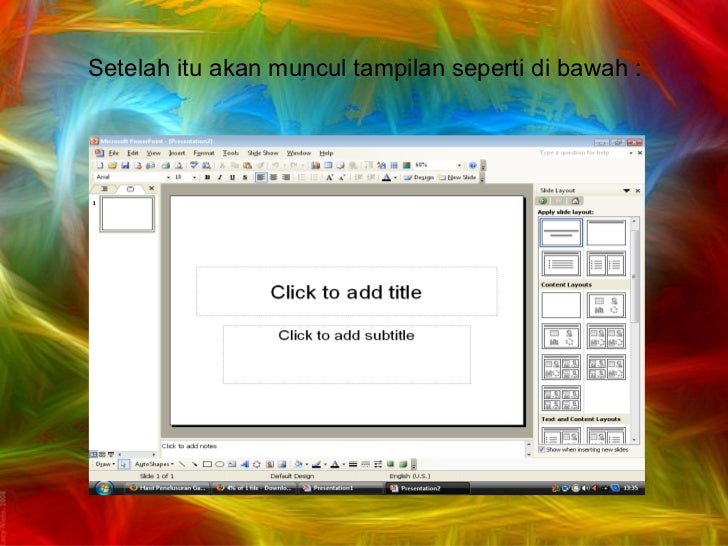The image size is (728, 546).
Task: Open the Edit menu
Action: [x=133, y=153]
